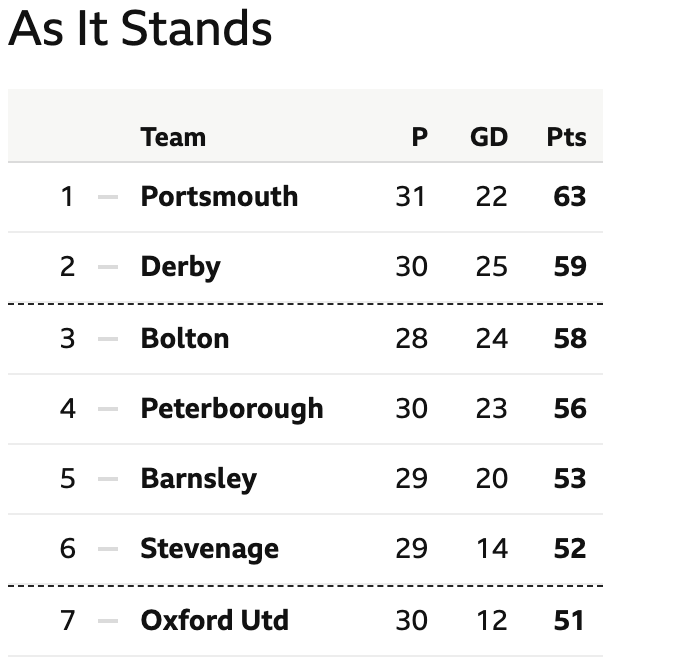Screen dimensions: 682x670
Task: Click Portsmouth's 63 points value
Action: 570,197
